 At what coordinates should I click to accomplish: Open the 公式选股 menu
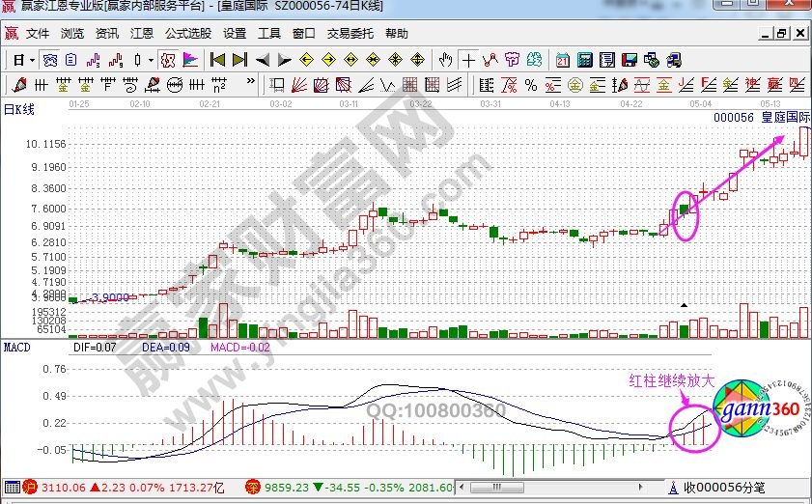click(x=187, y=33)
